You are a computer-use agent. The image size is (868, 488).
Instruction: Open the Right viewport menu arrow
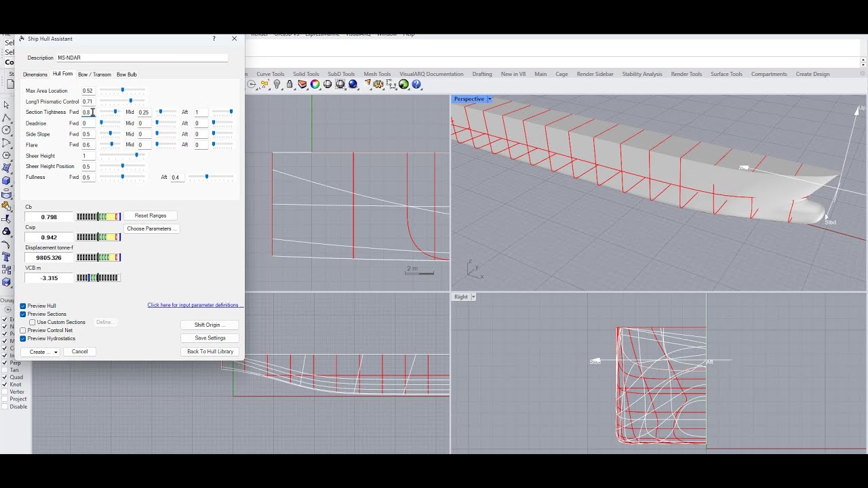473,297
